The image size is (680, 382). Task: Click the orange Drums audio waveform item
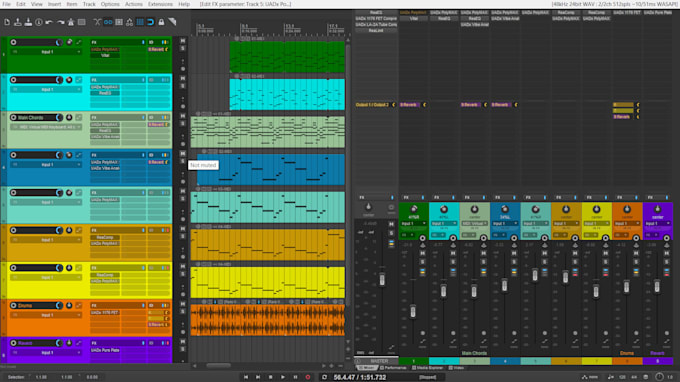pos(268,320)
